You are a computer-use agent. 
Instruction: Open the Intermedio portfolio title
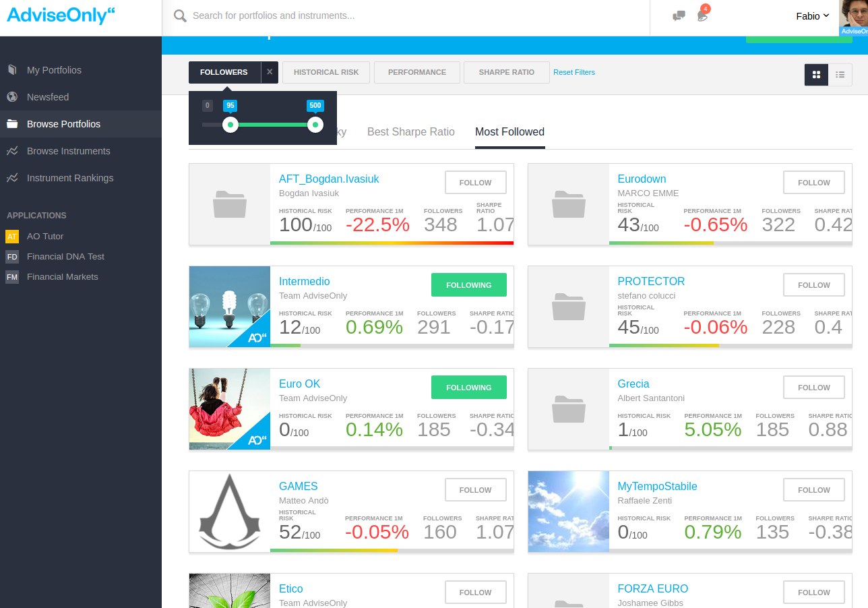tap(305, 282)
